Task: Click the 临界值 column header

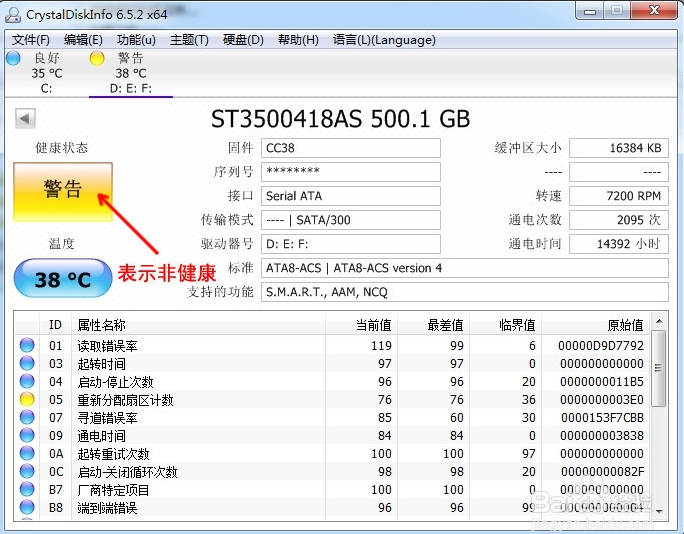Action: click(x=505, y=325)
